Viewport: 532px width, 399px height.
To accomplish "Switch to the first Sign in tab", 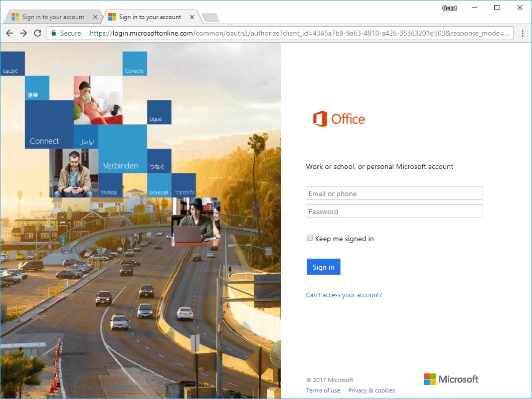I will (53, 17).
